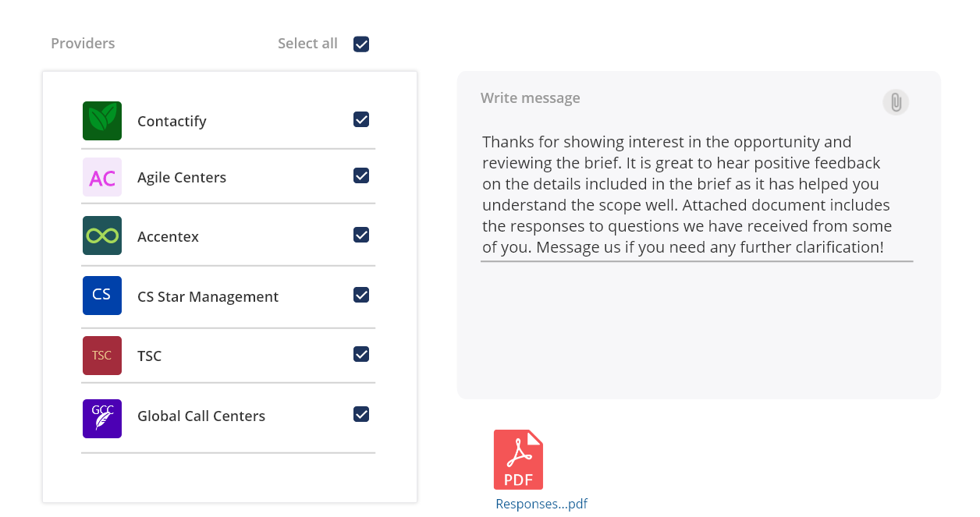Toggle the Agile Centers selection

coord(360,175)
